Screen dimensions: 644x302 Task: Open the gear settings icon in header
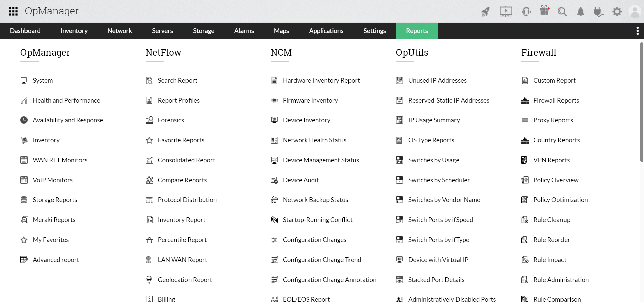pos(617,12)
